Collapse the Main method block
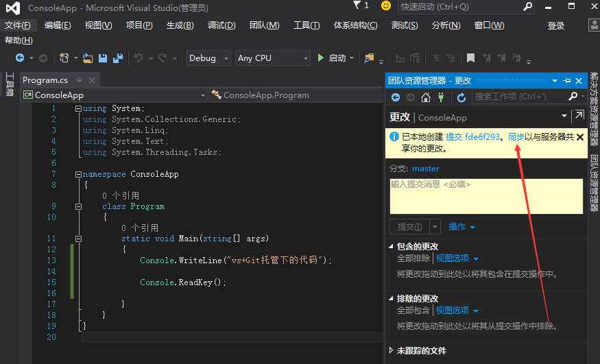The width and height of the screenshot is (600, 364). 78,239
